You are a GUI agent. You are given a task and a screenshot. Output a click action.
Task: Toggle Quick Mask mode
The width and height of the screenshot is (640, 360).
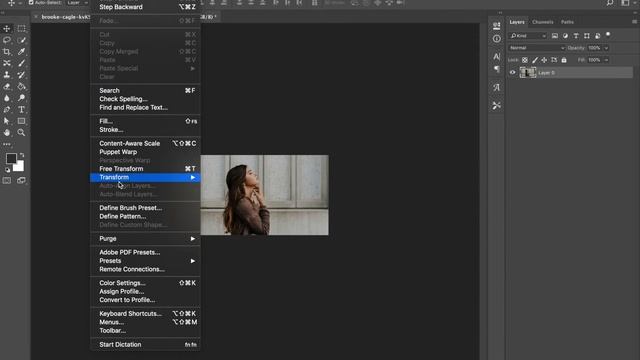pos(7,180)
